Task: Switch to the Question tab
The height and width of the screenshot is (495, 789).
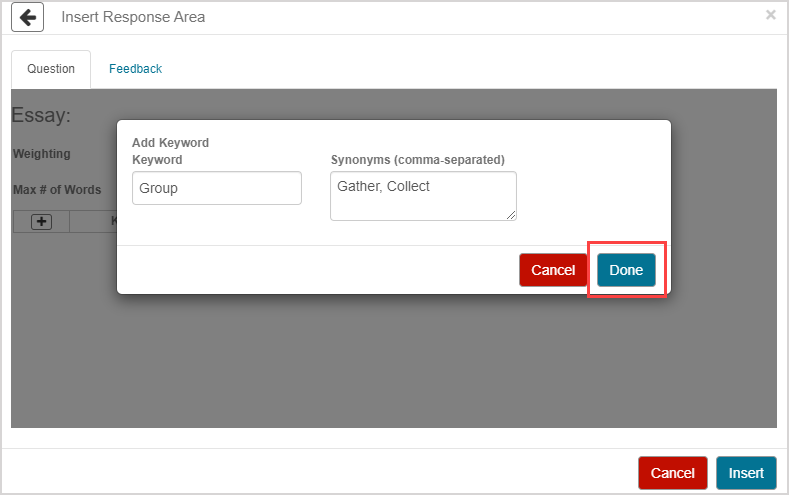Action: pos(51,69)
